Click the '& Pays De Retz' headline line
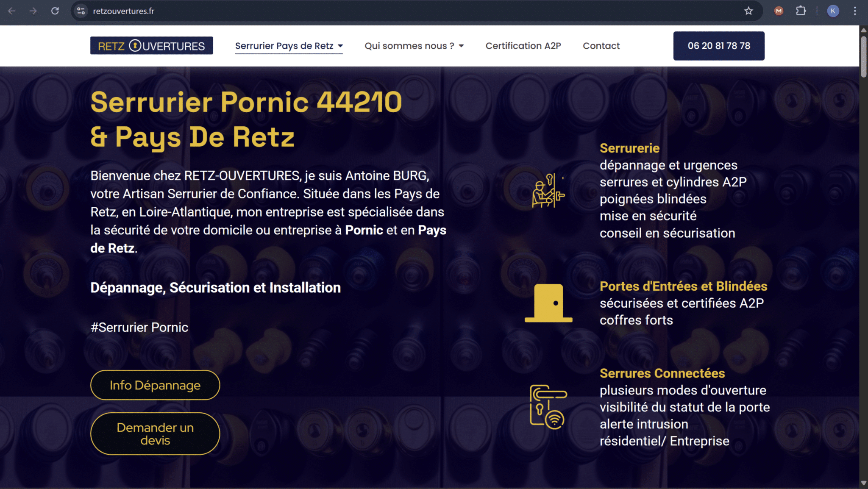 coord(192,137)
